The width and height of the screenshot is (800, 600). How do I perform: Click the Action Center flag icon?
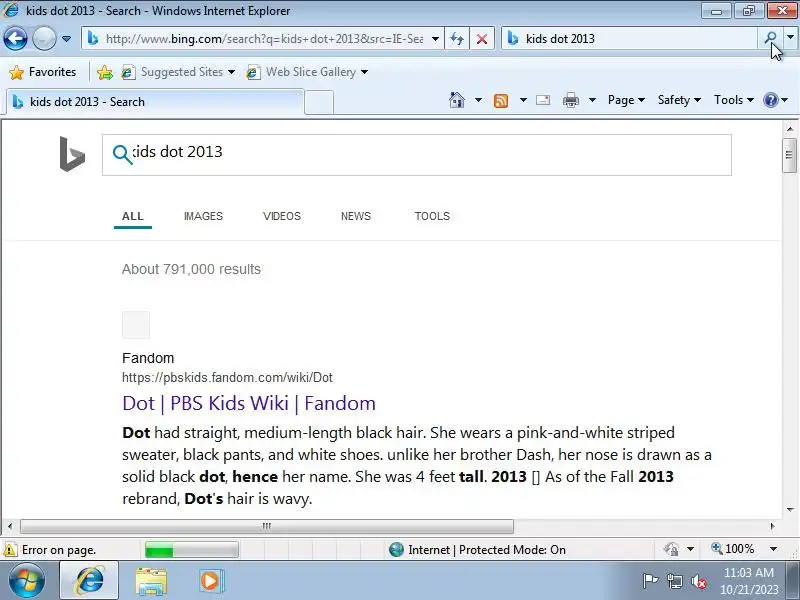(650, 581)
